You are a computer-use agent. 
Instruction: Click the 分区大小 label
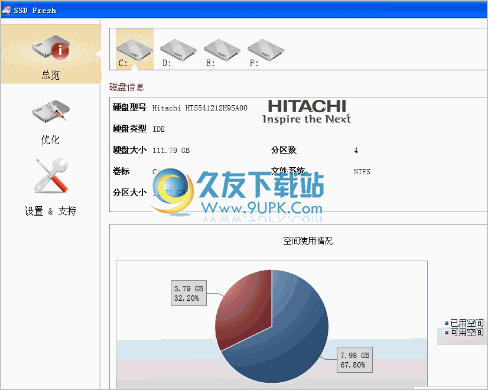coord(129,192)
